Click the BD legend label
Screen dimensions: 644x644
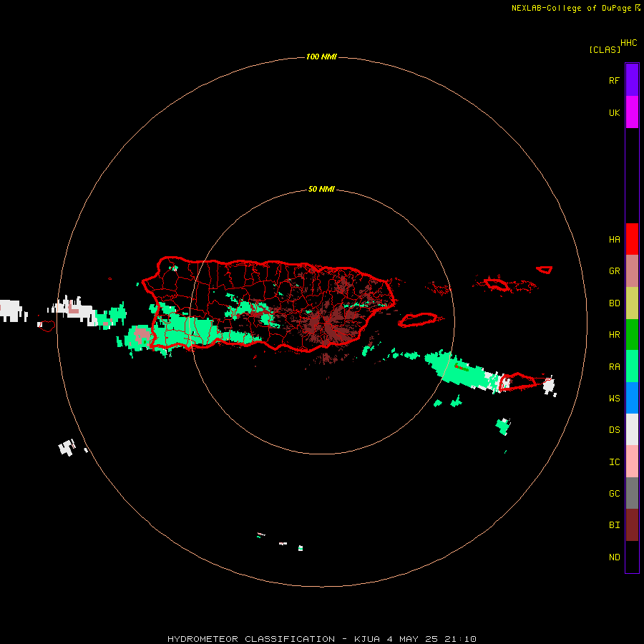[x=614, y=303]
